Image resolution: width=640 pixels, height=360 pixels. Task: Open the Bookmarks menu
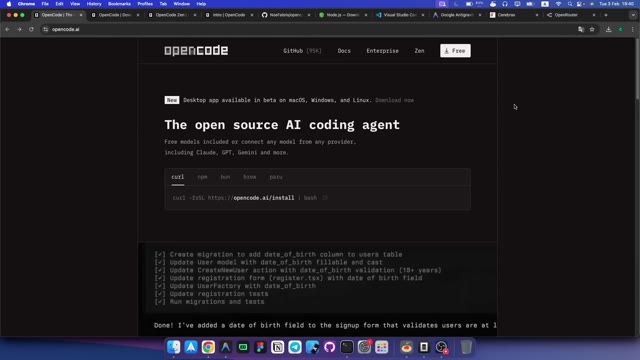tap(119, 4)
